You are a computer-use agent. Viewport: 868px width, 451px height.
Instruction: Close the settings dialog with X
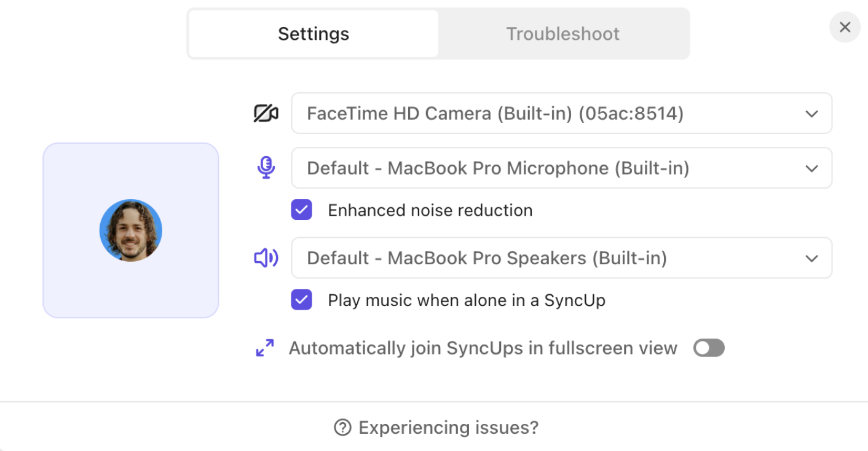(x=845, y=28)
